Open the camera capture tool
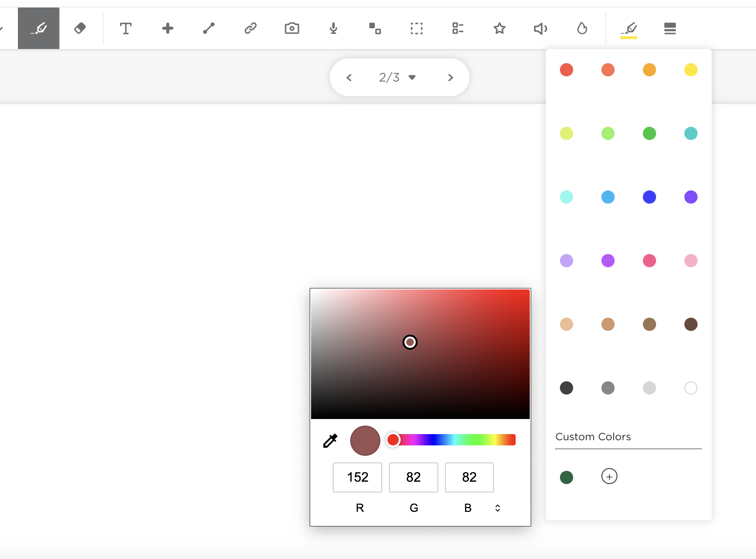This screenshot has width=756, height=559. click(x=292, y=28)
